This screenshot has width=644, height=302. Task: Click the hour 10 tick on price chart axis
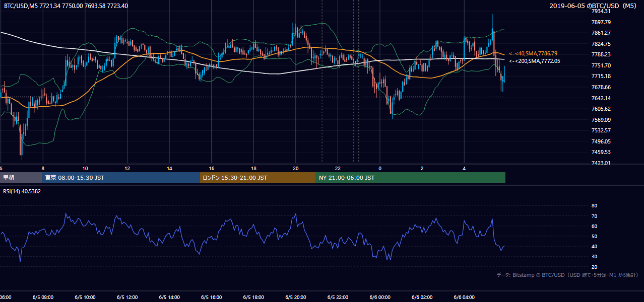(85, 169)
